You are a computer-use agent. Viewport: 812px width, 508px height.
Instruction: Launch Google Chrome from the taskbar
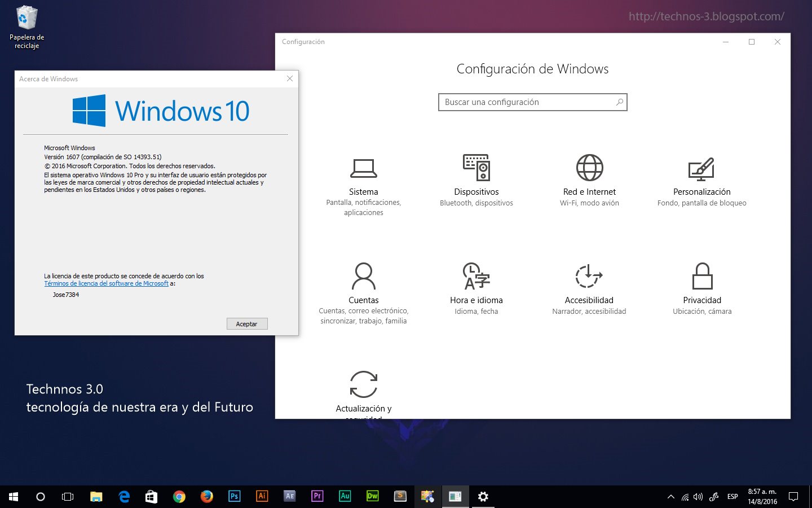pyautogui.click(x=179, y=497)
